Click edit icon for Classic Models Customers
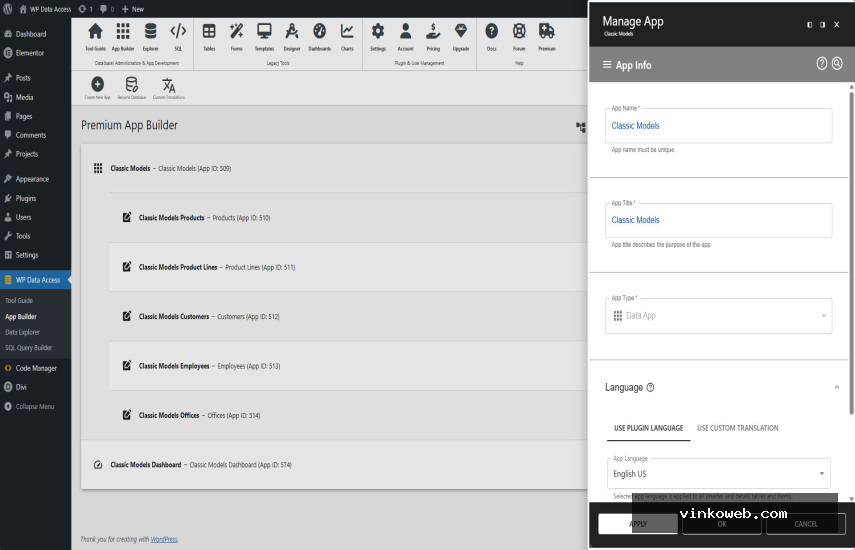855x550 pixels. coord(127,316)
